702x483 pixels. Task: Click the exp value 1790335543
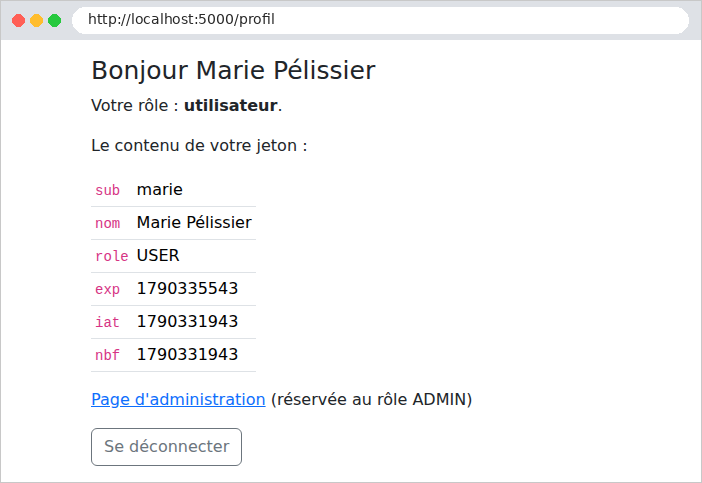pyautogui.click(x=187, y=289)
